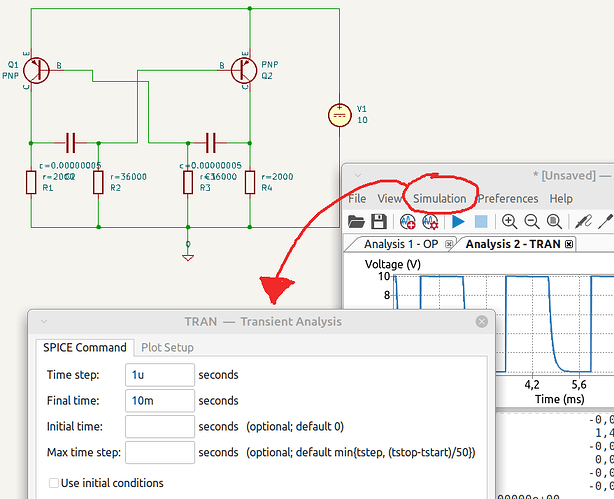The height and width of the screenshot is (499, 614).
Task: Click the add signals icon with the plus sign
Action: pyautogui.click(x=407, y=222)
